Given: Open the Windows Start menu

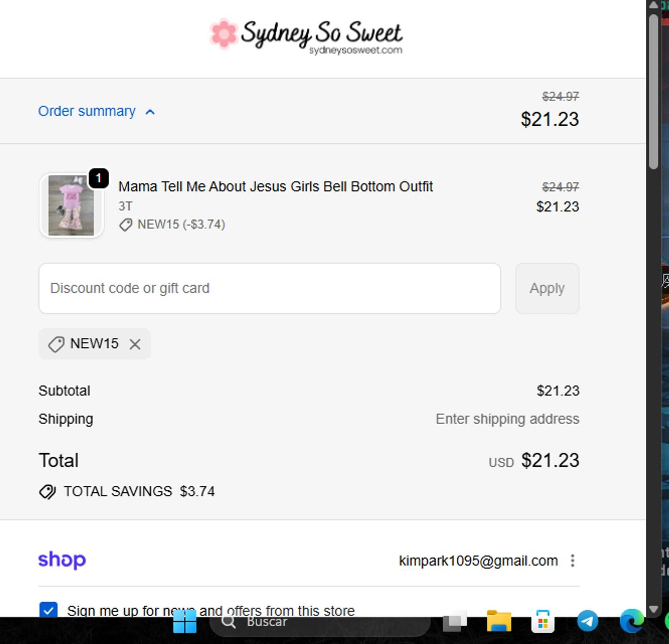Looking at the screenshot, I should tap(185, 622).
